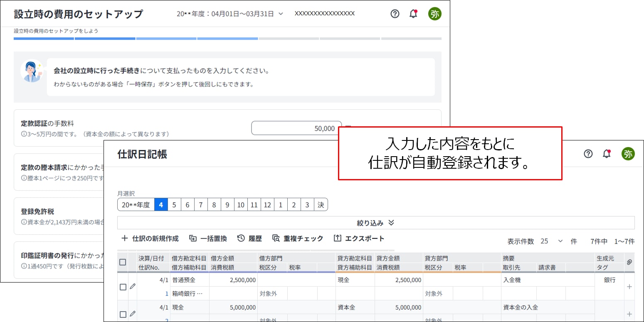Open help icon in journal window

tap(588, 154)
